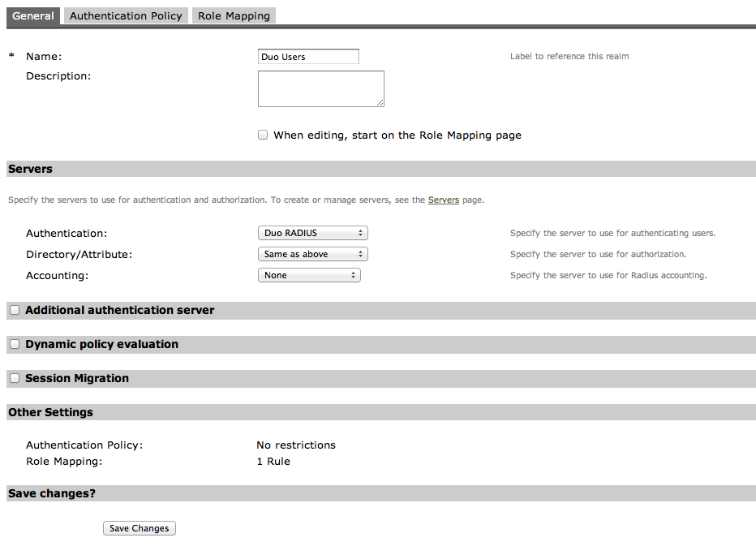Enable the Additional authentication server checkbox
756x546 pixels.
click(14, 309)
